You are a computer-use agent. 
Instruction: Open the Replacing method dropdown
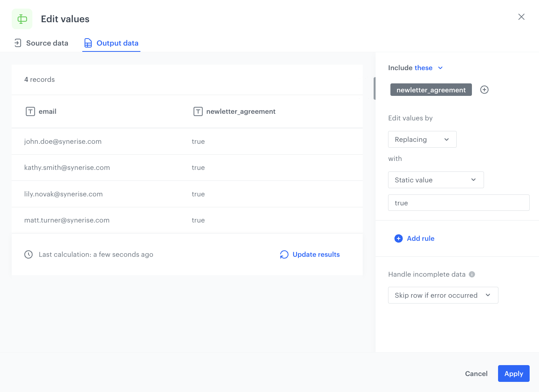pos(422,139)
